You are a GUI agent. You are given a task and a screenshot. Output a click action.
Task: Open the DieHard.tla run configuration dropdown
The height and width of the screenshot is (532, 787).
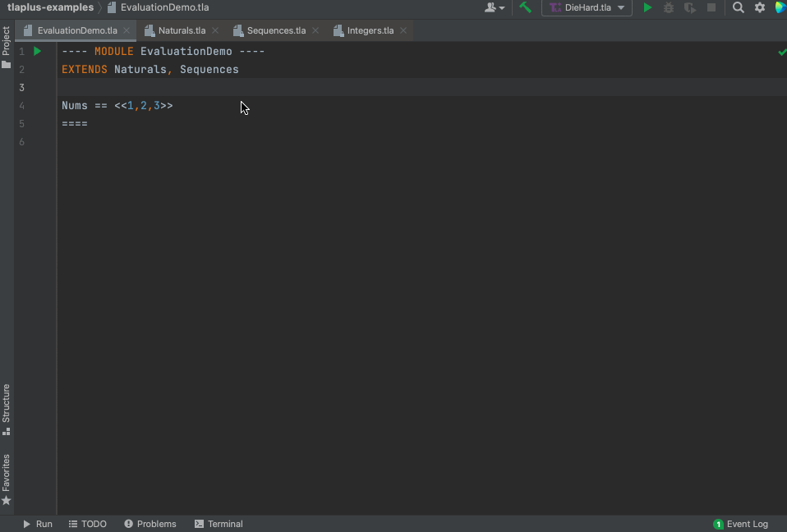point(587,7)
